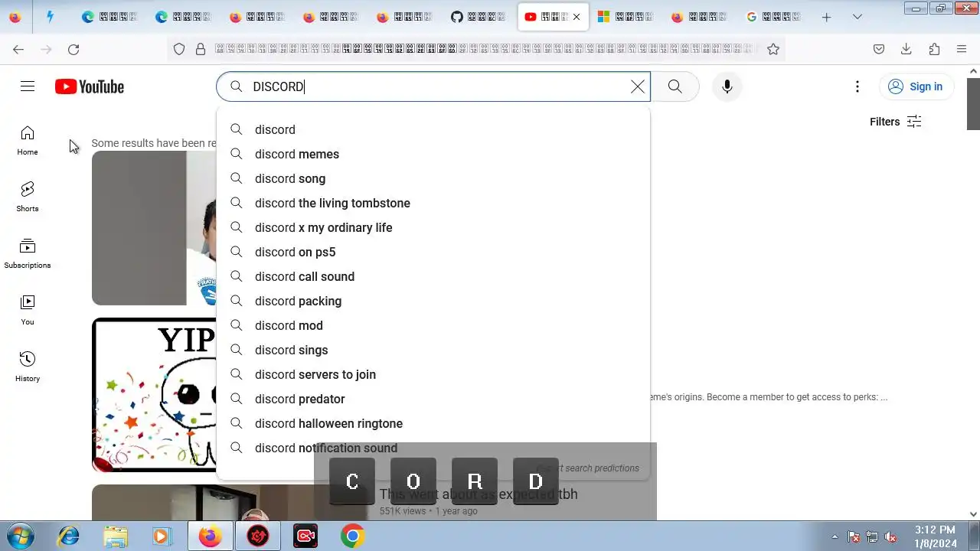980x551 pixels.
Task: Switch to the GitHub tab
Action: pos(479,17)
